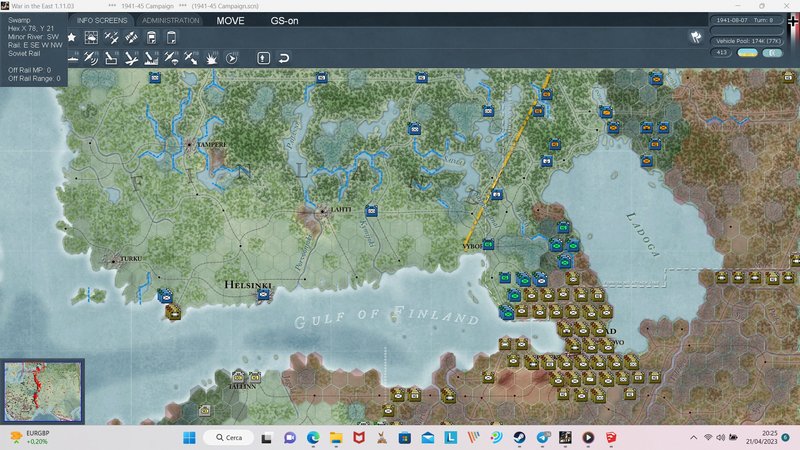
Task: Click the Tampere city label
Action: (x=212, y=145)
